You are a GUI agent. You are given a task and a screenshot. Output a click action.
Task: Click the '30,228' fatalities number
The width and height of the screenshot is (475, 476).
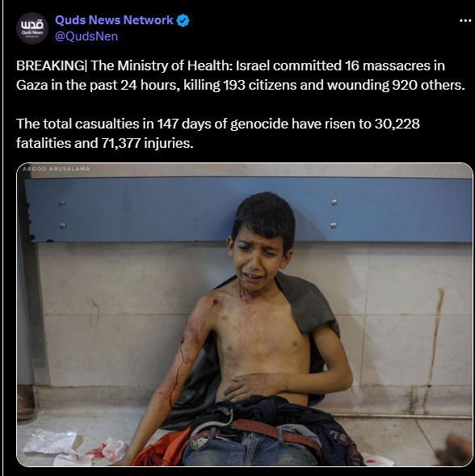(x=397, y=124)
